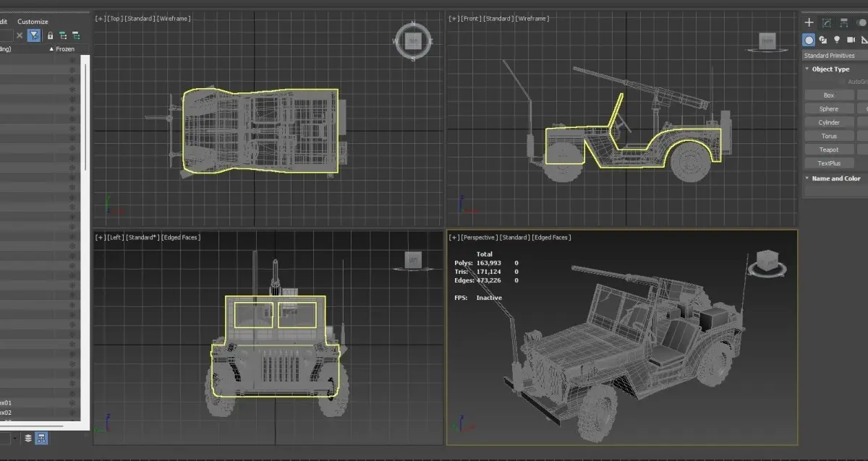Open the [+] menu of the Top viewport
The image size is (868, 461).
pos(100,18)
